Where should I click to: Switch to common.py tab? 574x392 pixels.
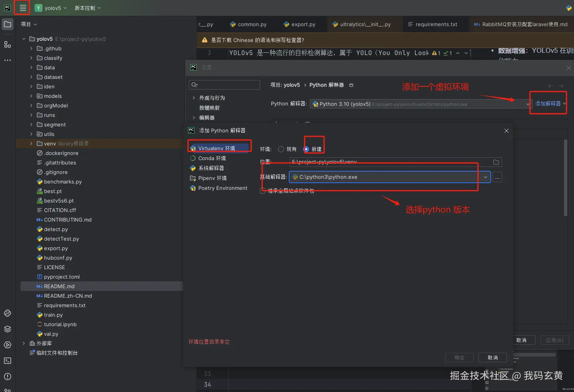click(x=248, y=24)
